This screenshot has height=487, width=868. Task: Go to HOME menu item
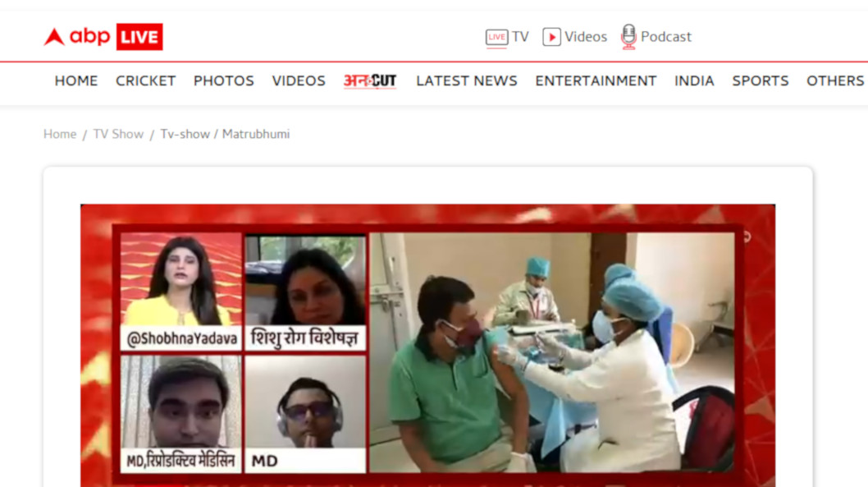pyautogui.click(x=75, y=80)
